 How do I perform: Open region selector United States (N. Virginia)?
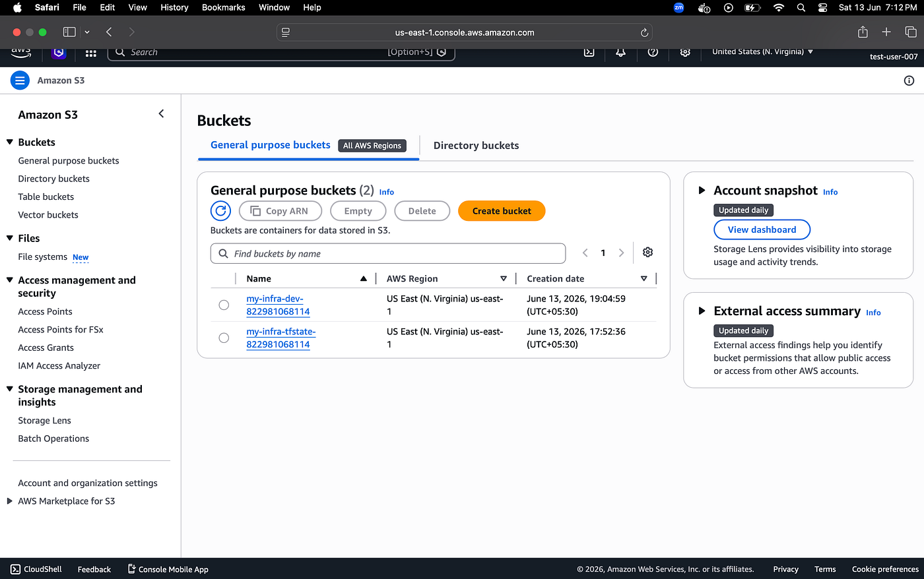point(762,51)
